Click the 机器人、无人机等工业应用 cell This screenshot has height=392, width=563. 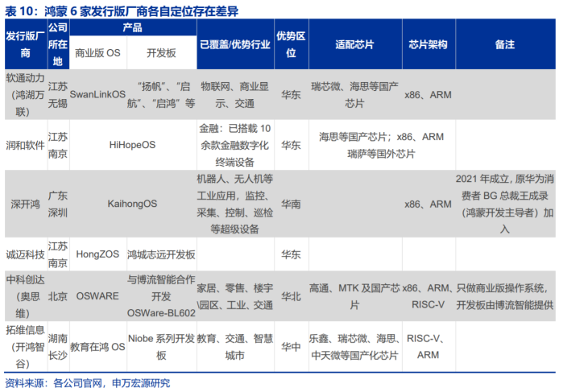(235, 204)
